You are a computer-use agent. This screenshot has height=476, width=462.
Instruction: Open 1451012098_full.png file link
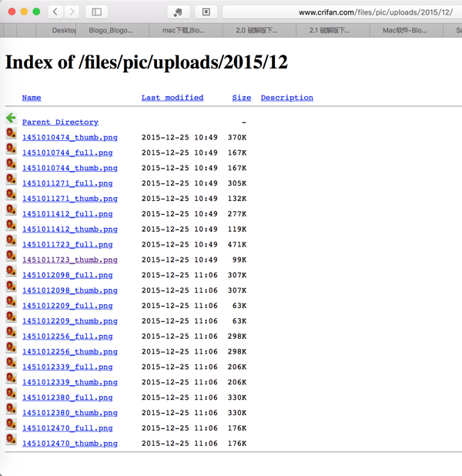tap(68, 275)
